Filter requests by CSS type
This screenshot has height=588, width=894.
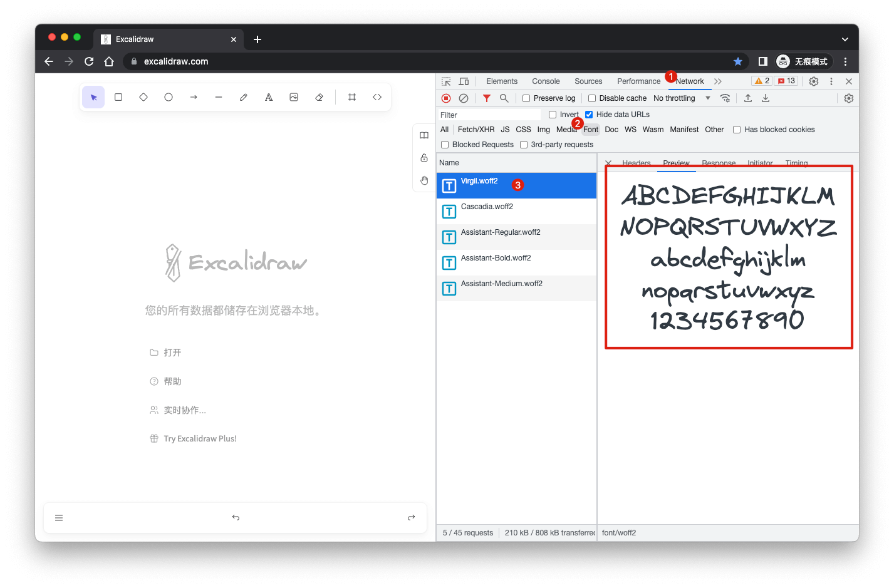click(x=523, y=130)
